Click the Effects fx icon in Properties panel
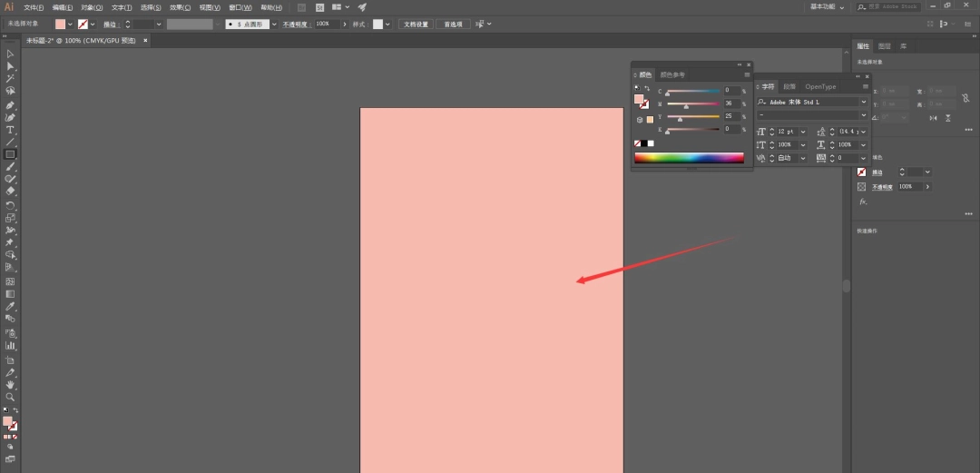Screen dimensions: 980x473 click(x=863, y=202)
